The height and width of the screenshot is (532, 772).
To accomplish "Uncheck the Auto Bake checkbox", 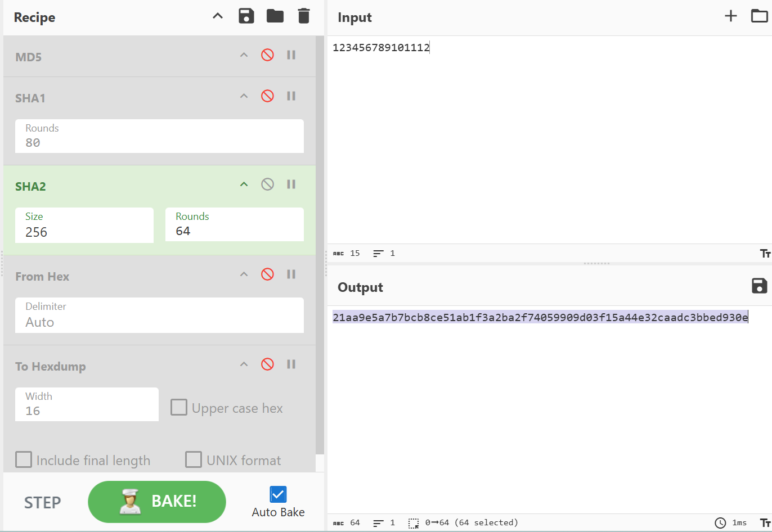I will click(x=278, y=494).
